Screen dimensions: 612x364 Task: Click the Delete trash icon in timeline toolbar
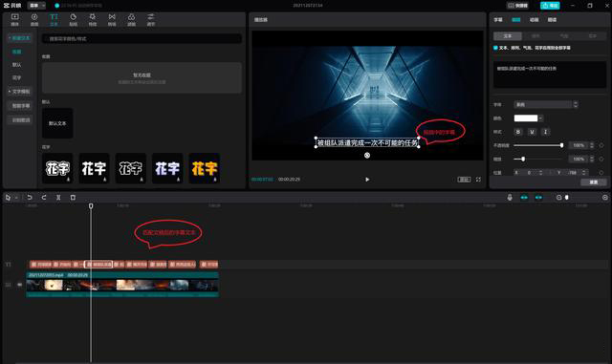(x=73, y=198)
